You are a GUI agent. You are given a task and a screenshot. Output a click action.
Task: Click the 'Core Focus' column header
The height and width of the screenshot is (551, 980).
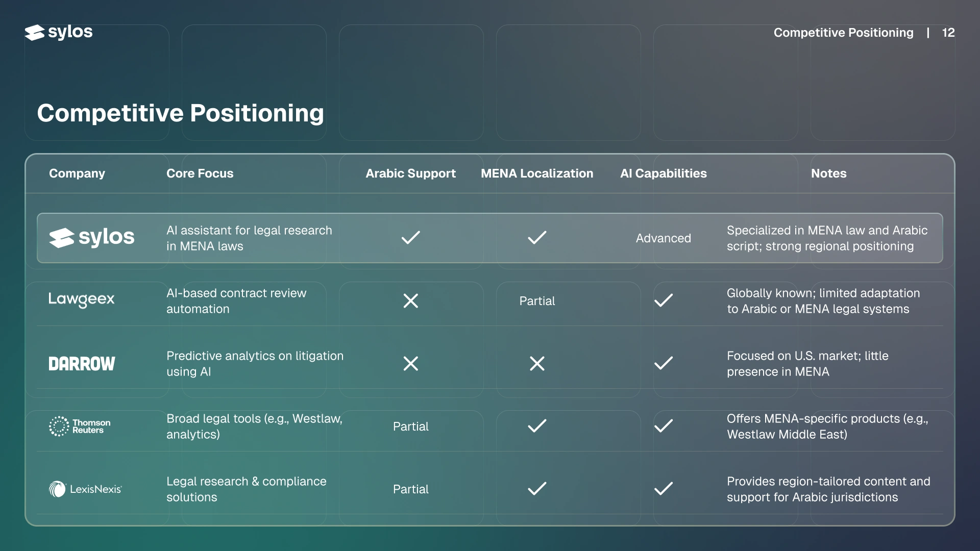click(200, 173)
